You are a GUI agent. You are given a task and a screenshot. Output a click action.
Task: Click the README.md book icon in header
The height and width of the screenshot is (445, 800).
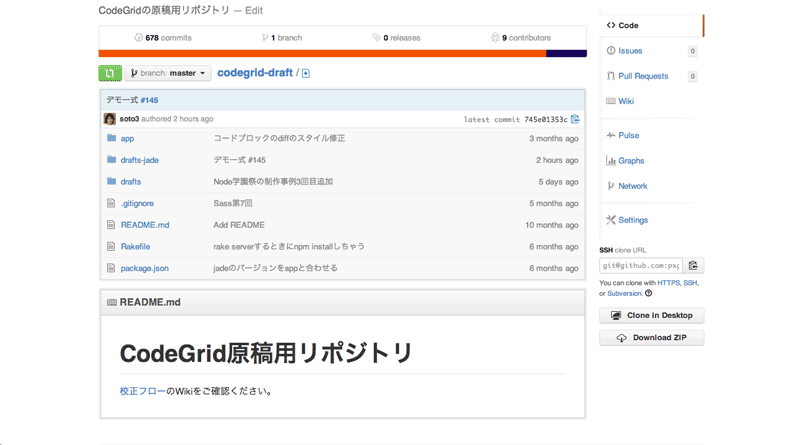(x=112, y=303)
